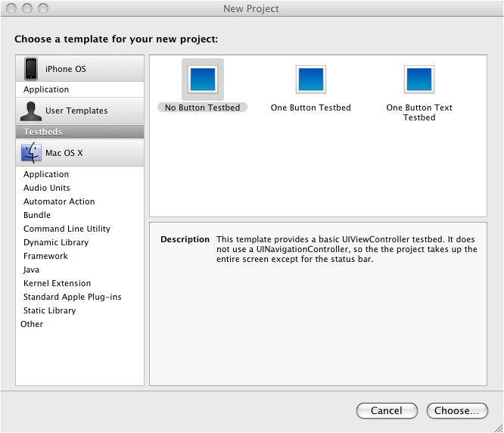This screenshot has height=433, width=504.
Task: Select the One Button Testbed template icon
Action: [310, 79]
